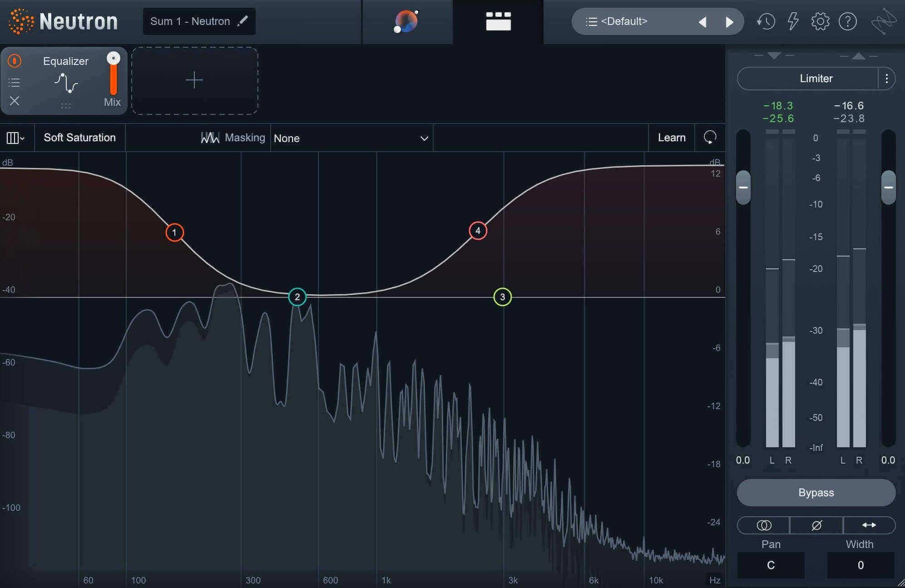
Task: Select EQ band node 2
Action: [297, 297]
